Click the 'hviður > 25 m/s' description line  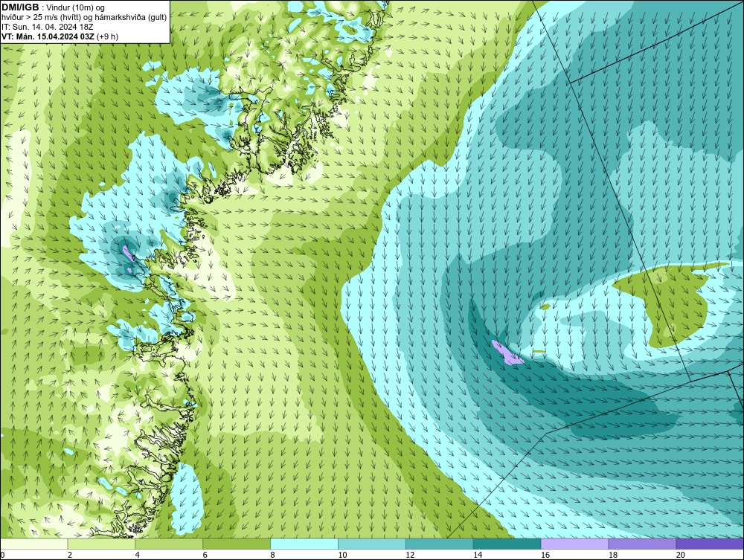pos(84,18)
